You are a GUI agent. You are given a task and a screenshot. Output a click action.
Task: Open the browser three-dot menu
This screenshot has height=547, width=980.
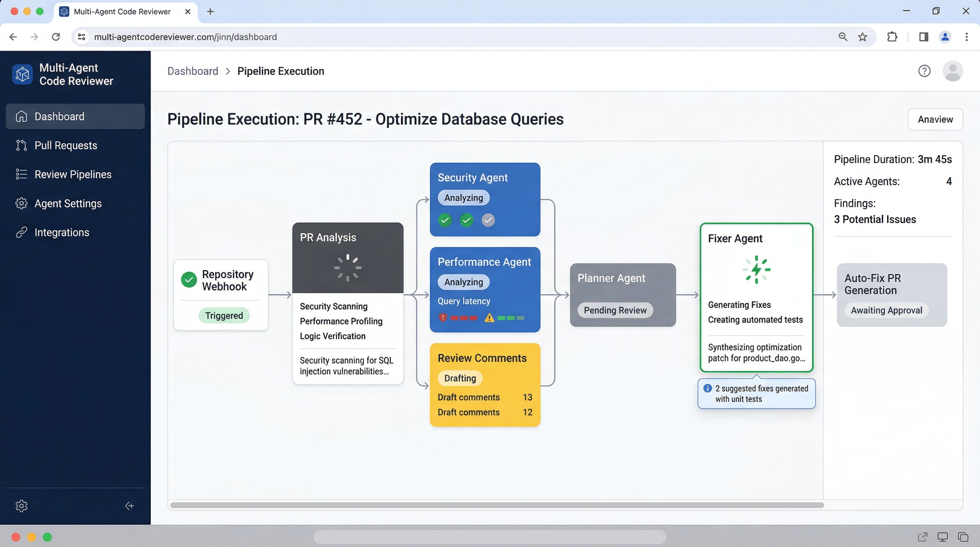coord(967,37)
